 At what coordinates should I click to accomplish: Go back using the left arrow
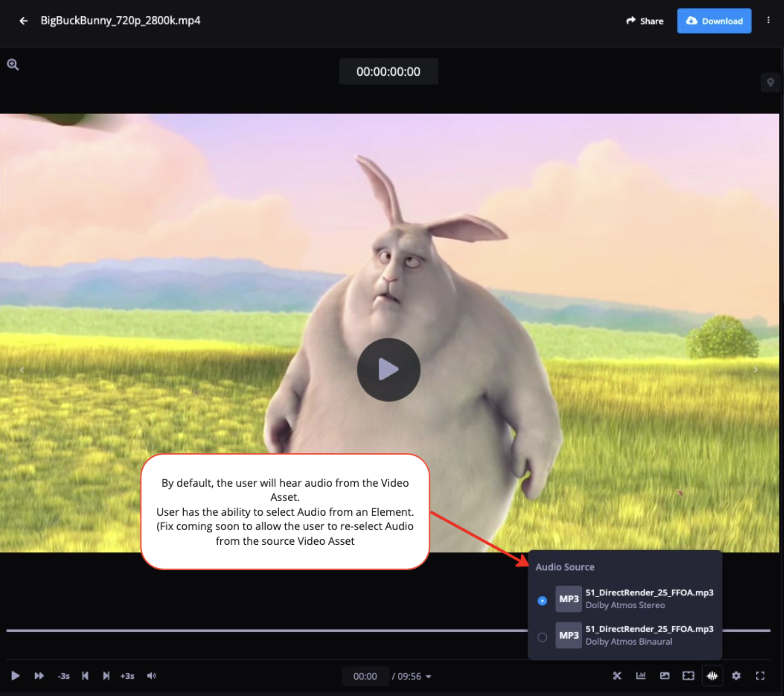23,21
